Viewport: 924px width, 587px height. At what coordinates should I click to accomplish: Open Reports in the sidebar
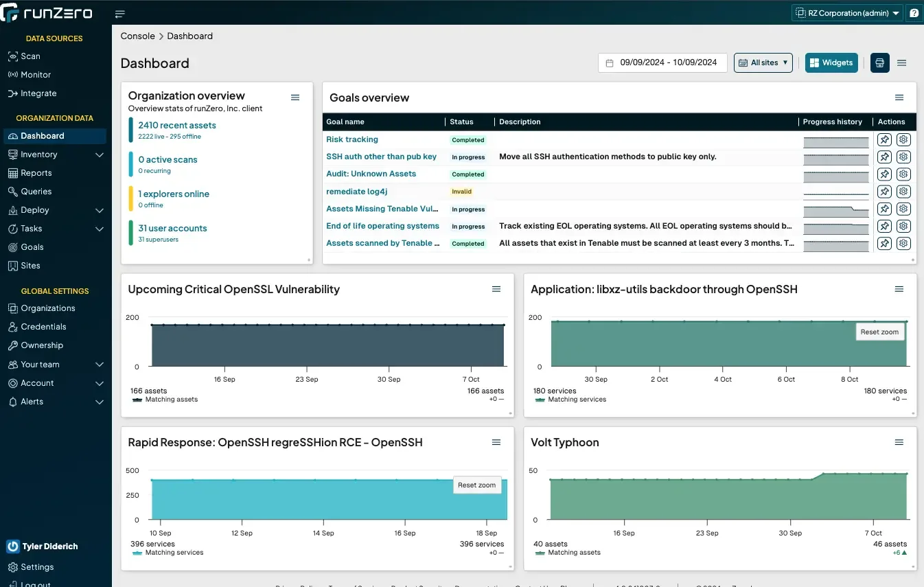tap(36, 173)
